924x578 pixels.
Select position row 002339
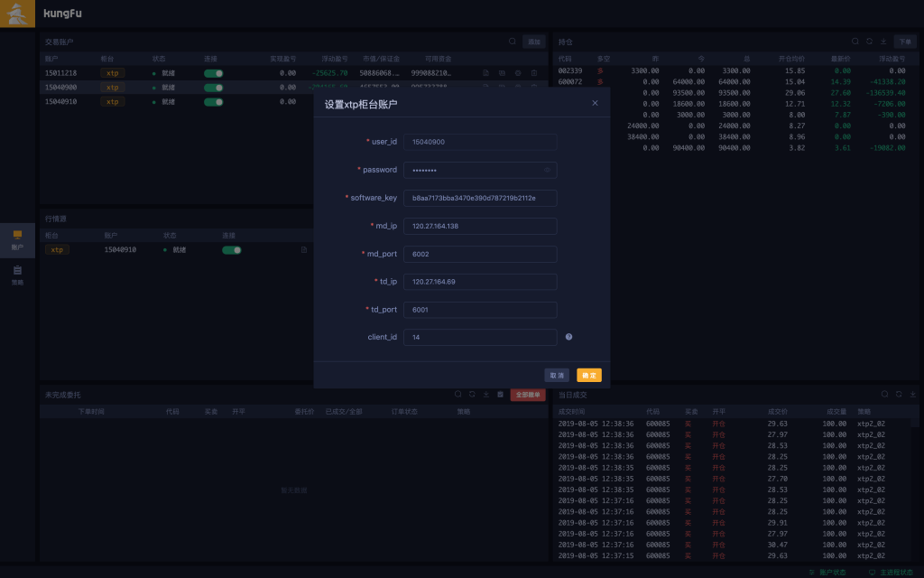tap(735, 70)
